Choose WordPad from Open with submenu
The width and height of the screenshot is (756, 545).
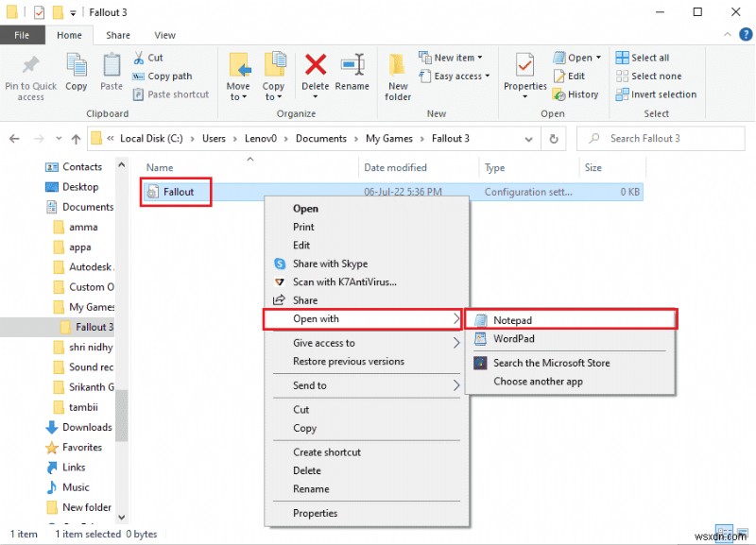click(570, 339)
